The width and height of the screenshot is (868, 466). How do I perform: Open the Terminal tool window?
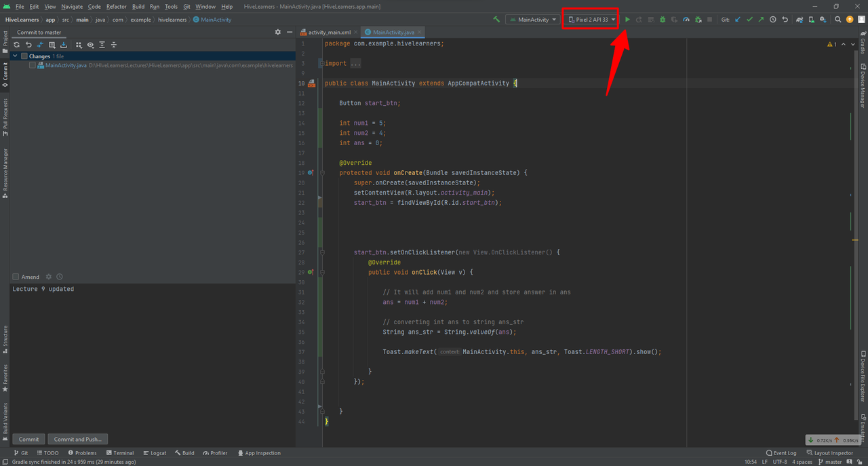coord(119,453)
